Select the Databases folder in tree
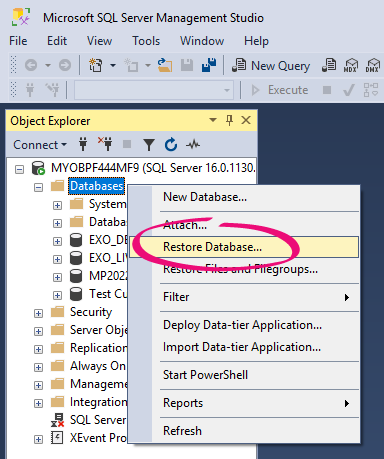Screen dimensions: 384x459 tap(97, 186)
